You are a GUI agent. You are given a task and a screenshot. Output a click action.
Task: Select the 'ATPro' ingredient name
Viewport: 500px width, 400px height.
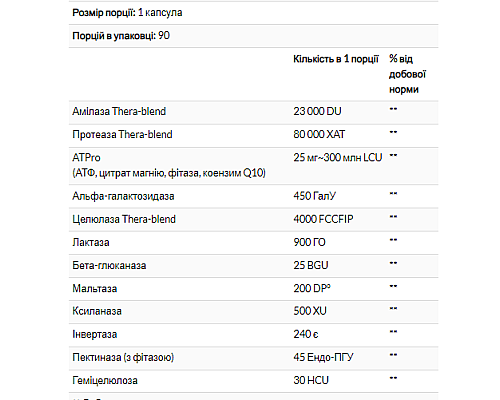point(86,157)
